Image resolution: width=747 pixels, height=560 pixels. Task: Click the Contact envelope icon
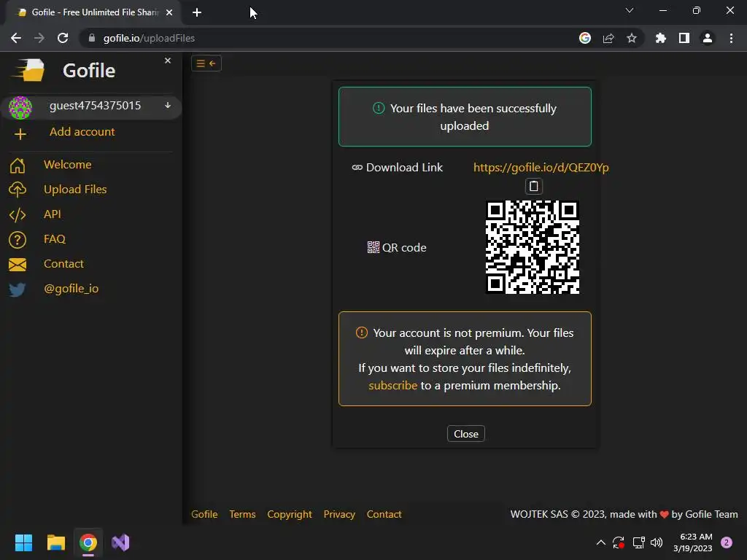(x=18, y=264)
